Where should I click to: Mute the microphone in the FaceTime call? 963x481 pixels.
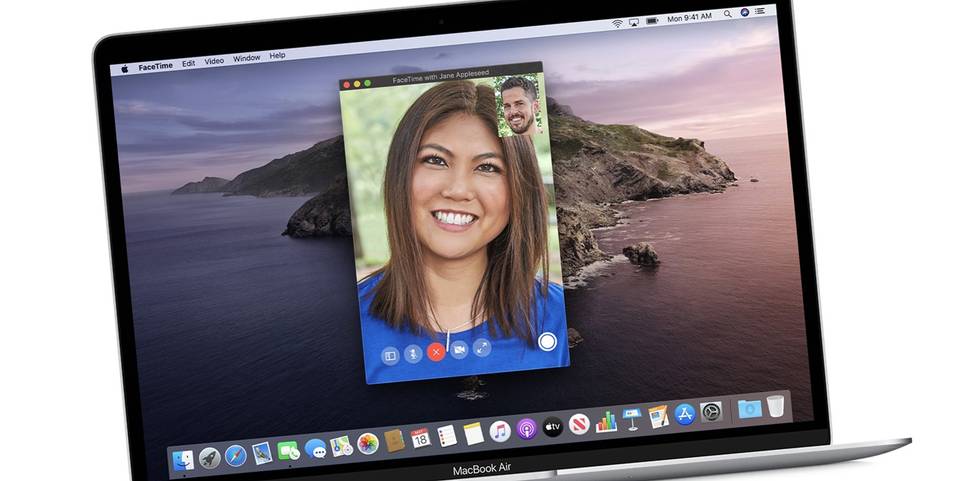tap(413, 354)
